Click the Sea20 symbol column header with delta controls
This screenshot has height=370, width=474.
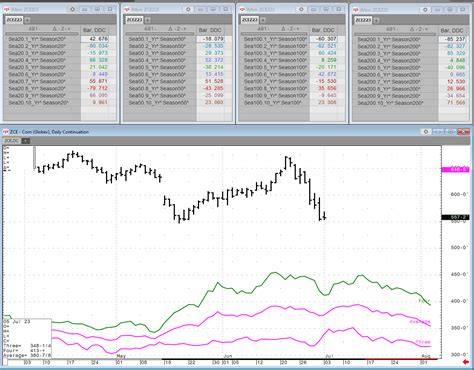(42, 29)
